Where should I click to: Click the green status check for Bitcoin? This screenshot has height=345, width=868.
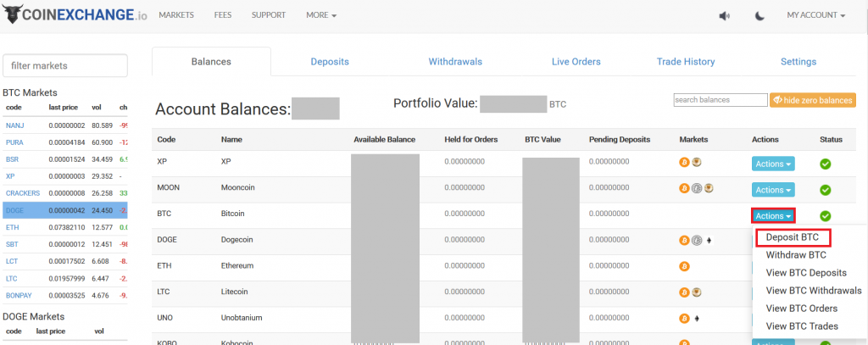click(x=826, y=216)
